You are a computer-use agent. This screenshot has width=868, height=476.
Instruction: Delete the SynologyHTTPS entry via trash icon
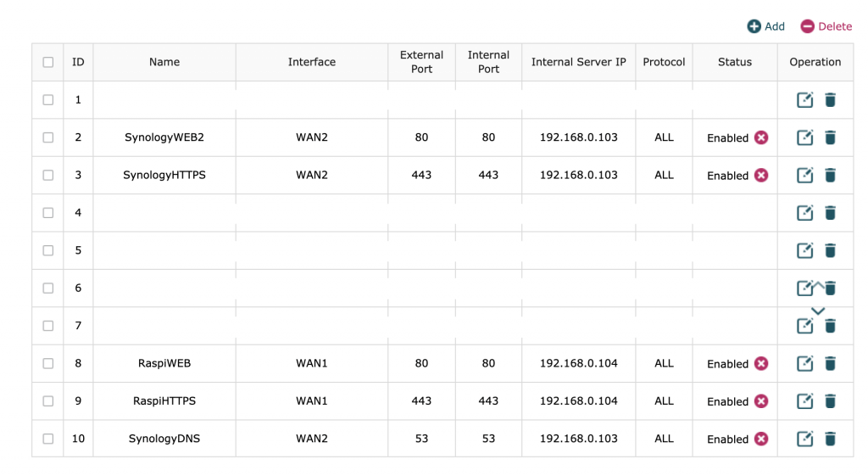[830, 176]
